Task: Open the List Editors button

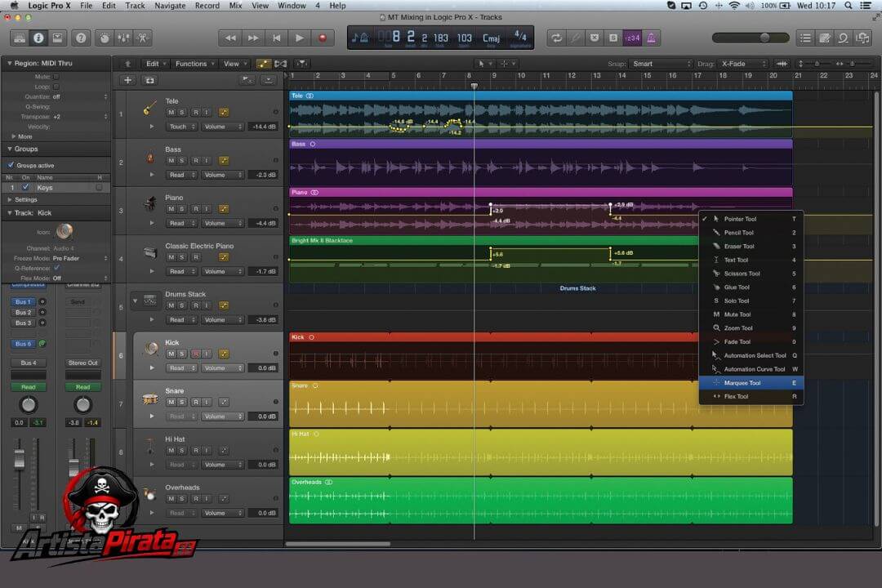Action: (805, 38)
